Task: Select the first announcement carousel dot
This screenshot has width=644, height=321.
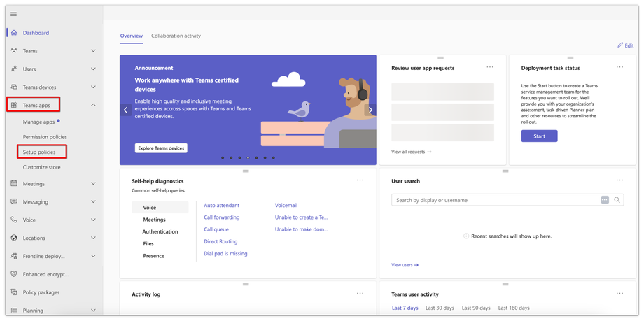Action: tap(223, 157)
